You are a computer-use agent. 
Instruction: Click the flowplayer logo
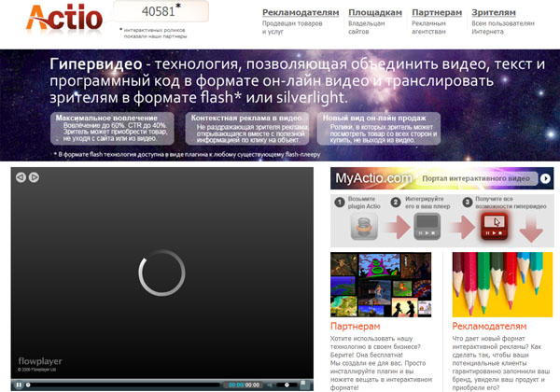40,361
